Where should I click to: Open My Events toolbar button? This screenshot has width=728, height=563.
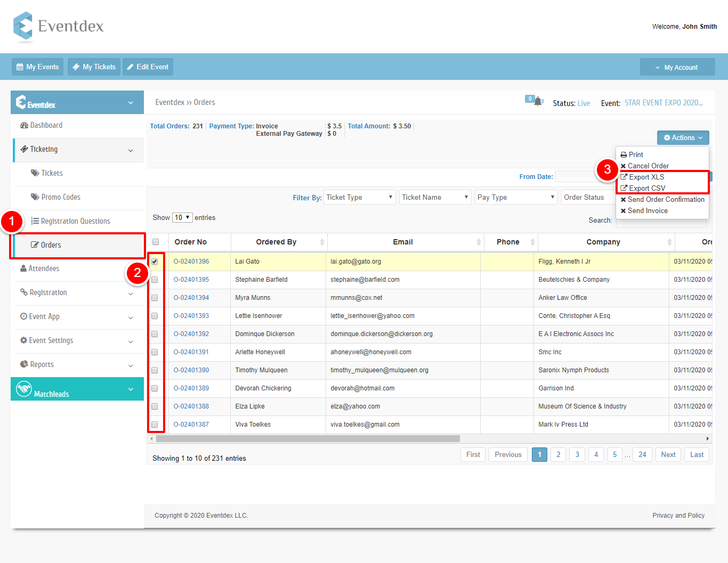click(37, 67)
